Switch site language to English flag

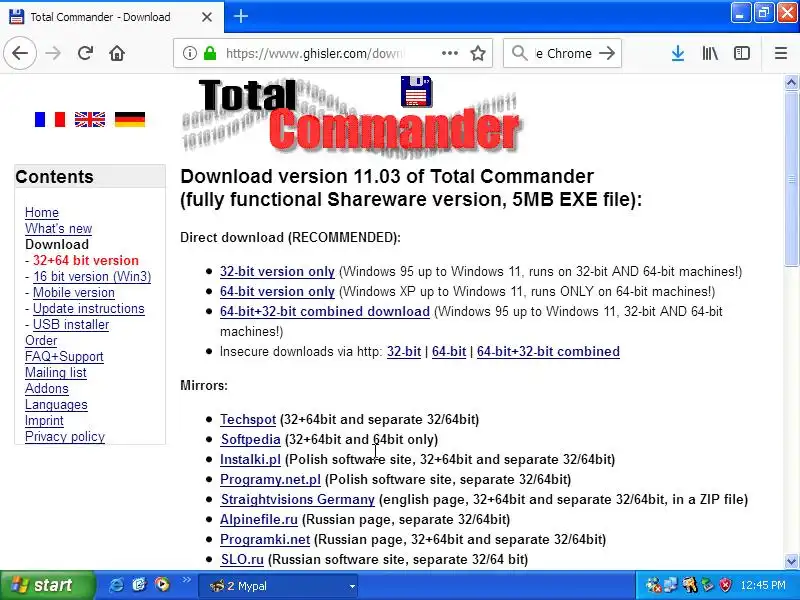click(90, 119)
